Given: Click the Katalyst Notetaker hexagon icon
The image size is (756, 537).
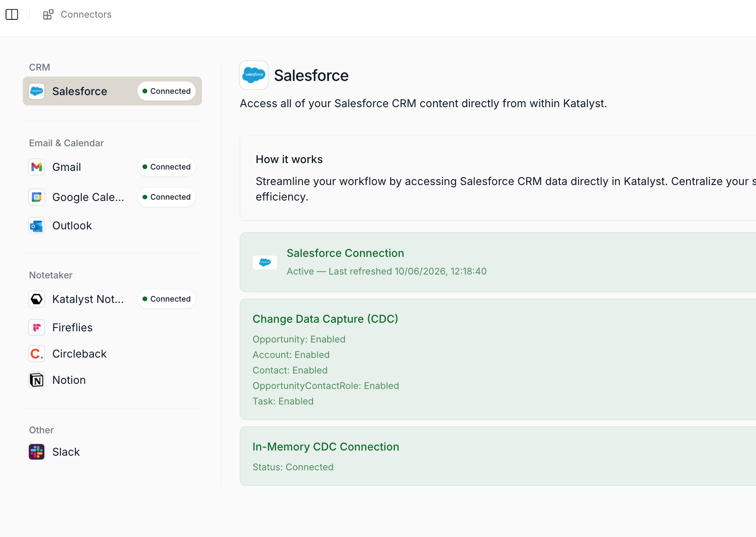Looking at the screenshot, I should click(37, 299).
